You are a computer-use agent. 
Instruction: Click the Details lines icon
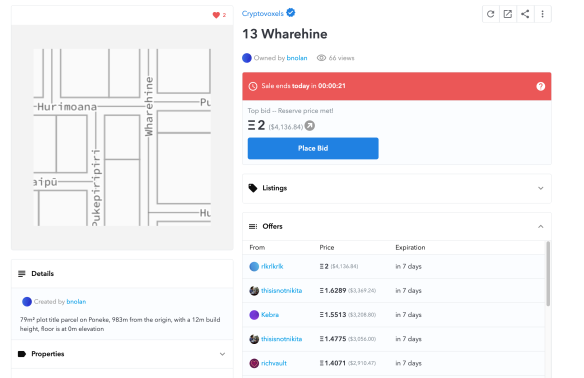pyautogui.click(x=22, y=274)
